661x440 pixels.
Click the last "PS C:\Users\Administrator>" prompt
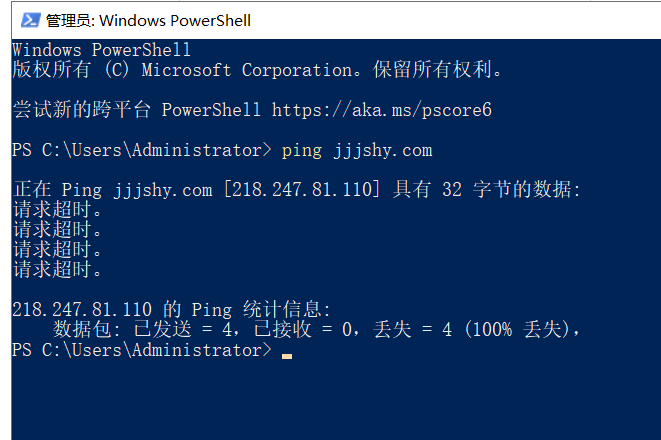pos(141,350)
